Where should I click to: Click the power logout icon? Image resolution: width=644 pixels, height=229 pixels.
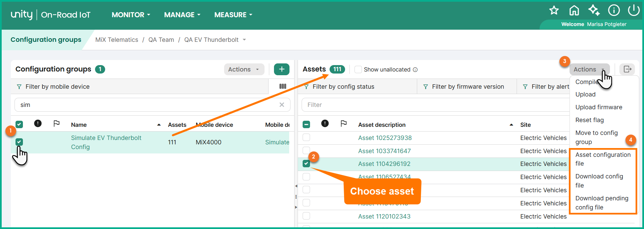point(634,10)
